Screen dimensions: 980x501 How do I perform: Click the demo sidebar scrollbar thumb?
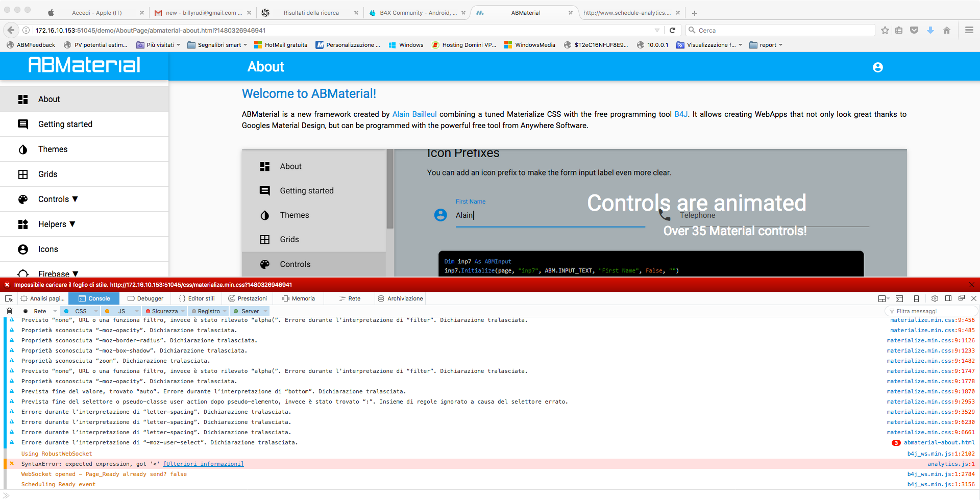[x=390, y=189]
